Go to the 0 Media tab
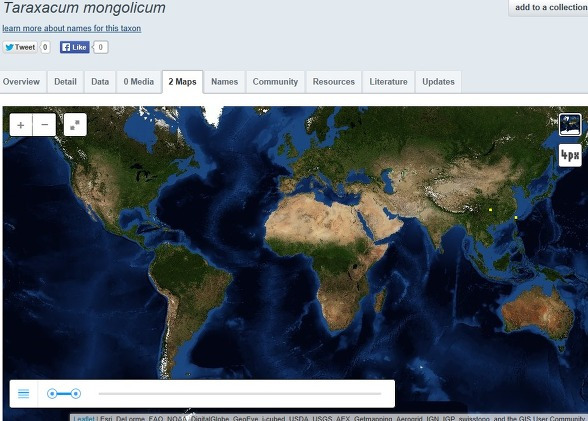Image resolution: width=588 pixels, height=421 pixels. pyautogui.click(x=139, y=82)
